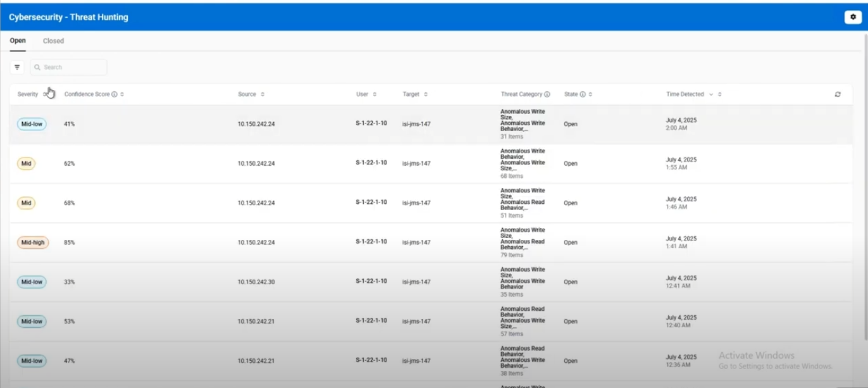Select the Mid-low badge on the 33% row
The width and height of the screenshot is (868, 388).
[x=32, y=282]
